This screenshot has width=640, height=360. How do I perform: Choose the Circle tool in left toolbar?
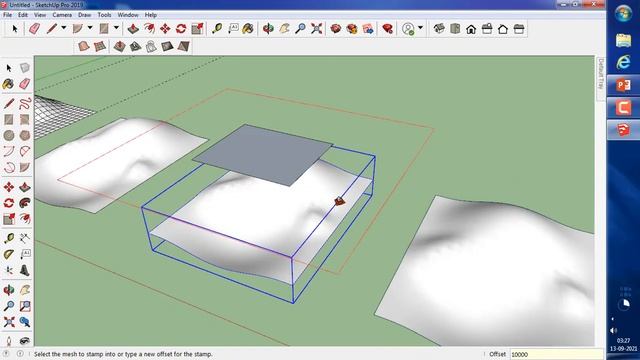pyautogui.click(x=9, y=135)
